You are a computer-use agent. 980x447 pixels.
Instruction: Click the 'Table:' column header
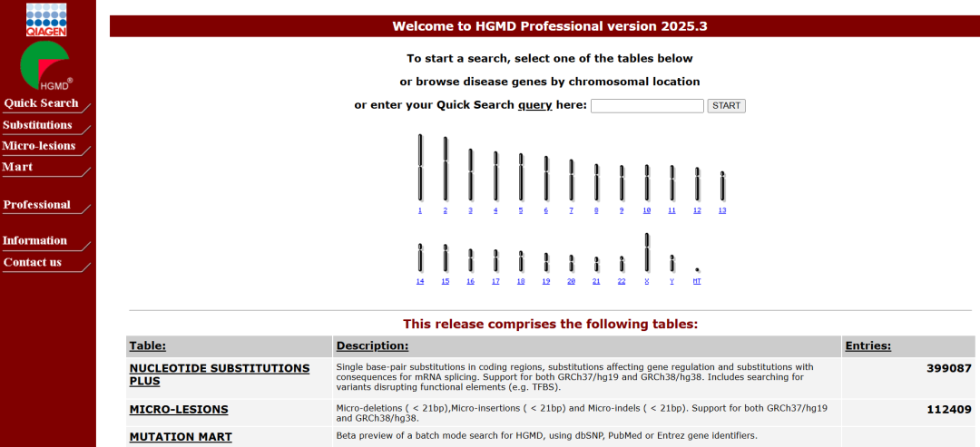(148, 345)
